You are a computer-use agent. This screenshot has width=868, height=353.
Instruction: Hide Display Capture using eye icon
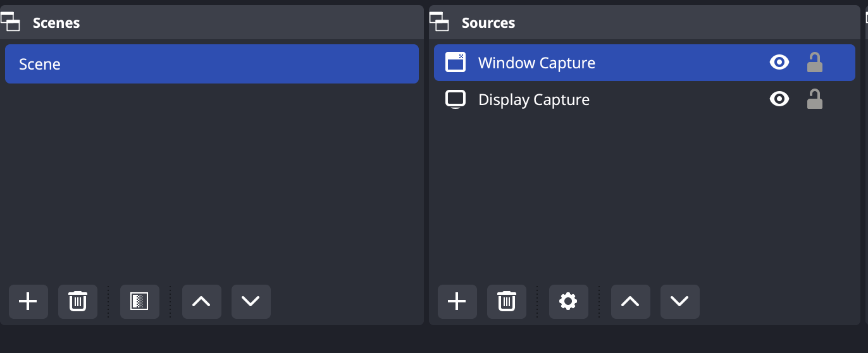coord(779,99)
